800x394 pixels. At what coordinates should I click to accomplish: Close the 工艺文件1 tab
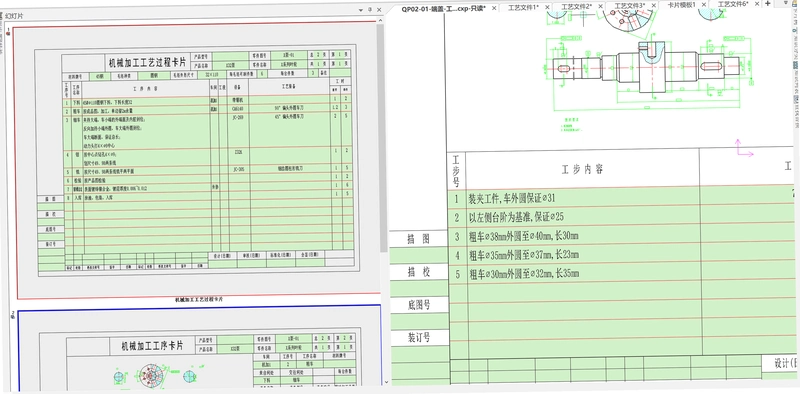tap(547, 7)
